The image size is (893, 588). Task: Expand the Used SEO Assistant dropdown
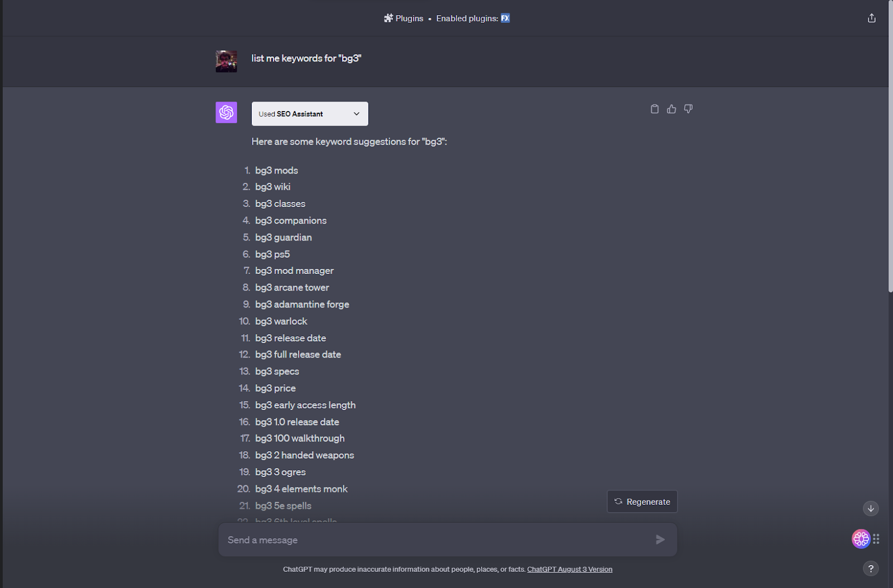click(310, 114)
